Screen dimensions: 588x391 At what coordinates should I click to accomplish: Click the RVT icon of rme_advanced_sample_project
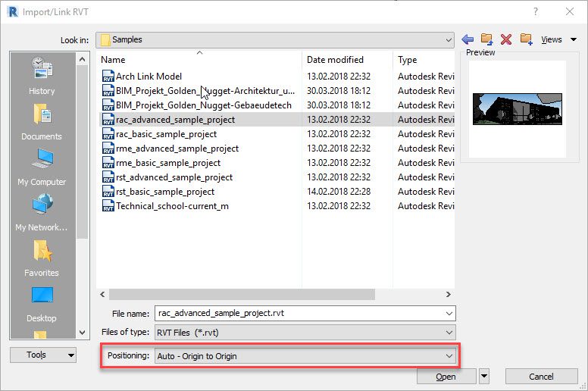(108, 148)
